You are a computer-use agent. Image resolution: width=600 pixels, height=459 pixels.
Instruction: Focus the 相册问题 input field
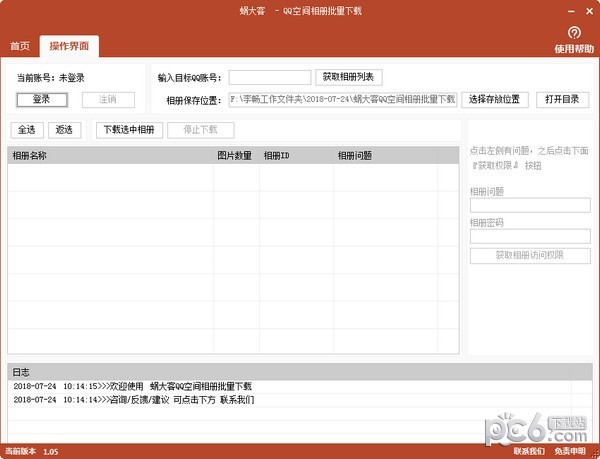[530, 205]
